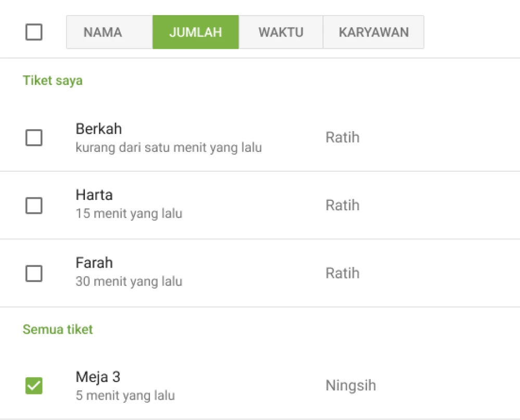The height and width of the screenshot is (420, 520).
Task: Check the select-all checkbox in the header
Action: coord(34,32)
